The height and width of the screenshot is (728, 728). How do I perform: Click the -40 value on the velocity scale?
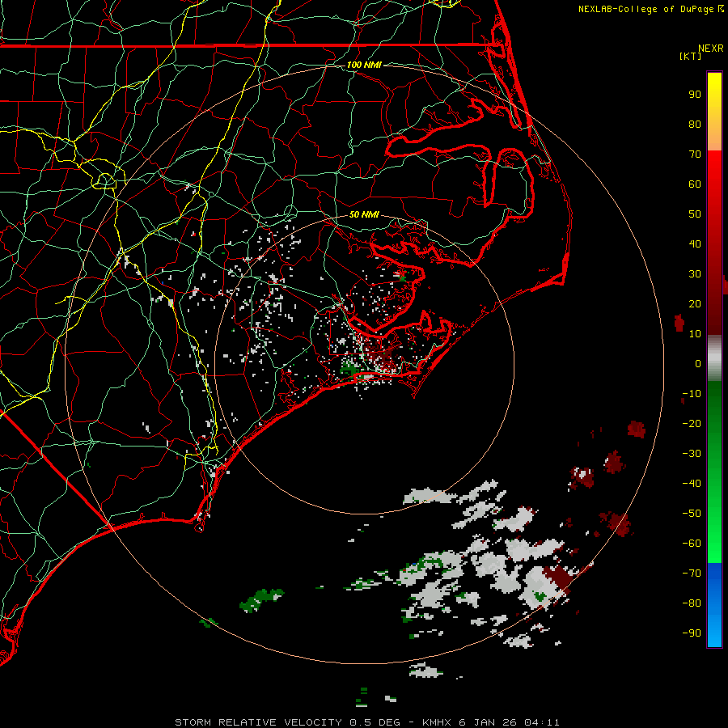[692, 484]
